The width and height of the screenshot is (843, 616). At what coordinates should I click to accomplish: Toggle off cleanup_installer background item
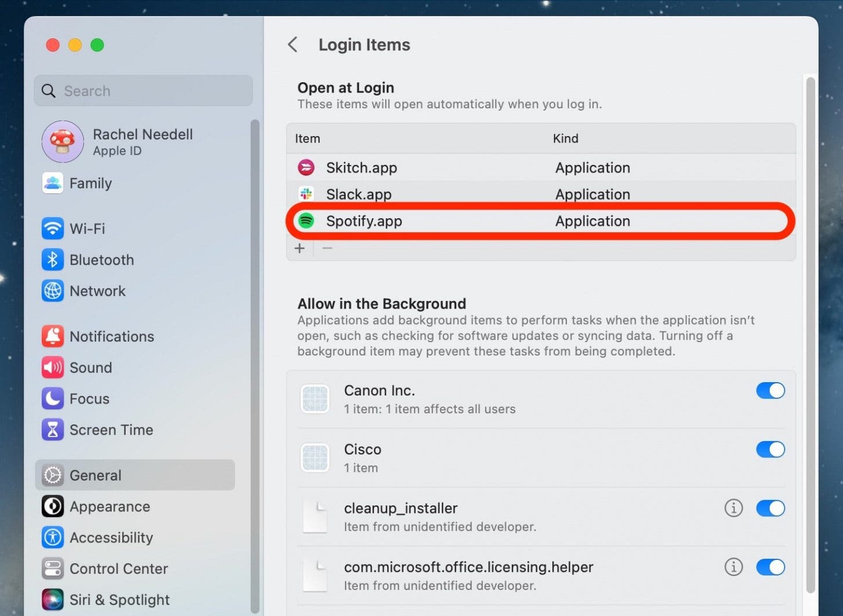coord(770,508)
